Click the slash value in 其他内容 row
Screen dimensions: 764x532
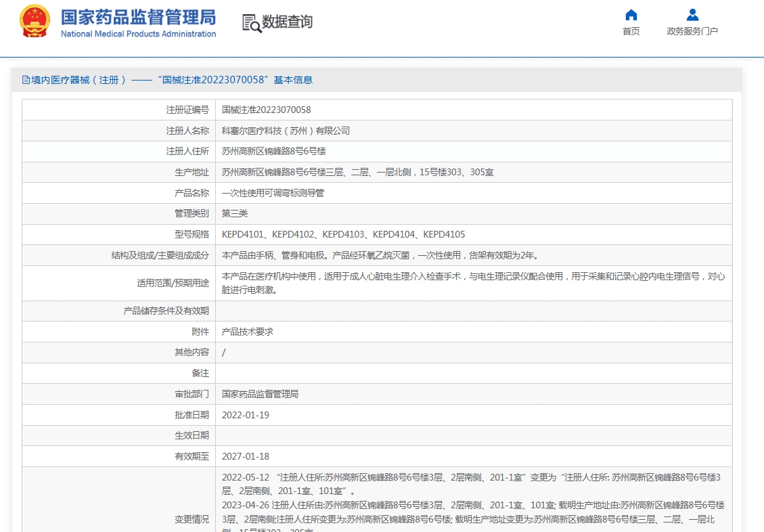tap(223, 353)
